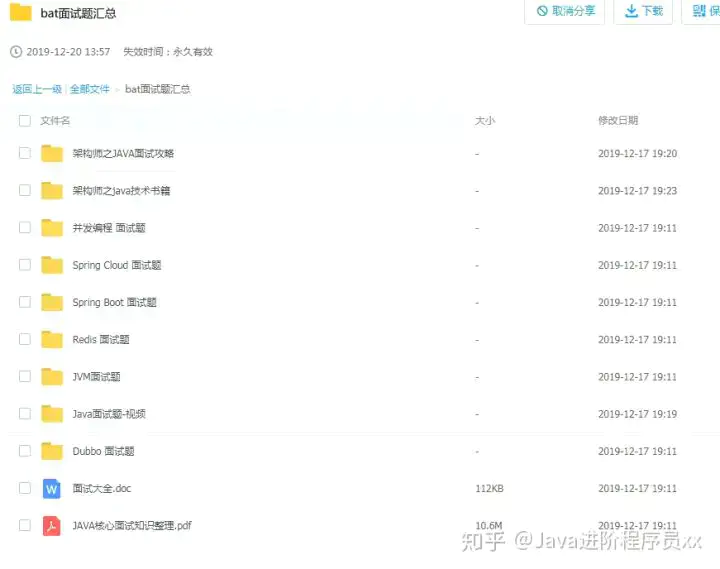Open file name JAVA核心面试知识整理.pdf
Viewport: 720px width, 569px height.
(x=132, y=525)
